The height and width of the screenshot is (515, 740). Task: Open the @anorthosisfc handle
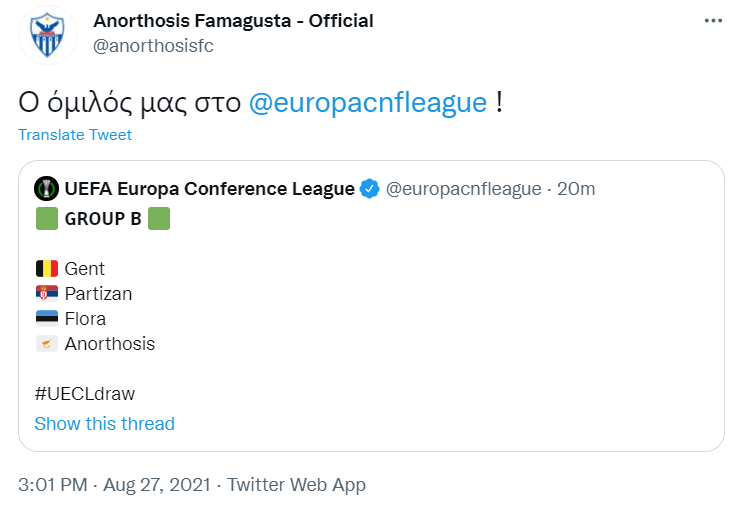(x=153, y=46)
